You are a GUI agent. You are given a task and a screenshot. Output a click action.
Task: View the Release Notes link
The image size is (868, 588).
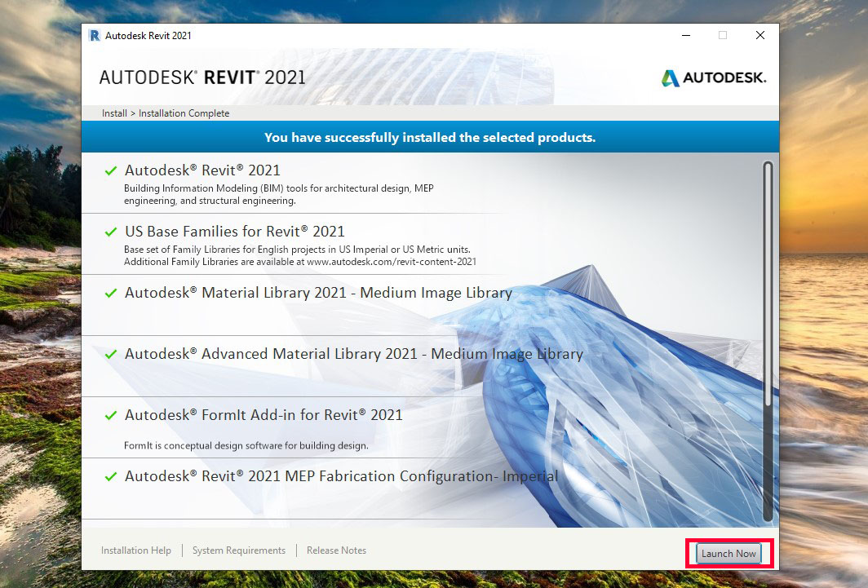tap(336, 550)
